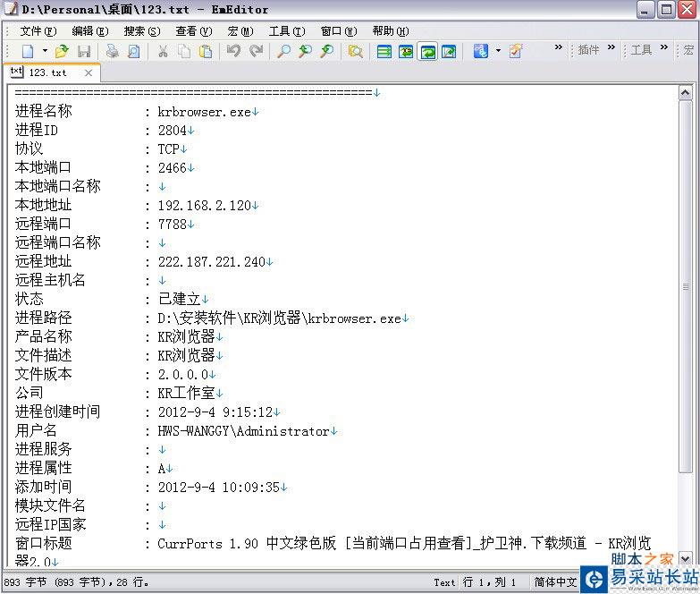Click the added time 2012-9-4 10:09:35
Screen dimensions: 700x594
tap(219, 488)
